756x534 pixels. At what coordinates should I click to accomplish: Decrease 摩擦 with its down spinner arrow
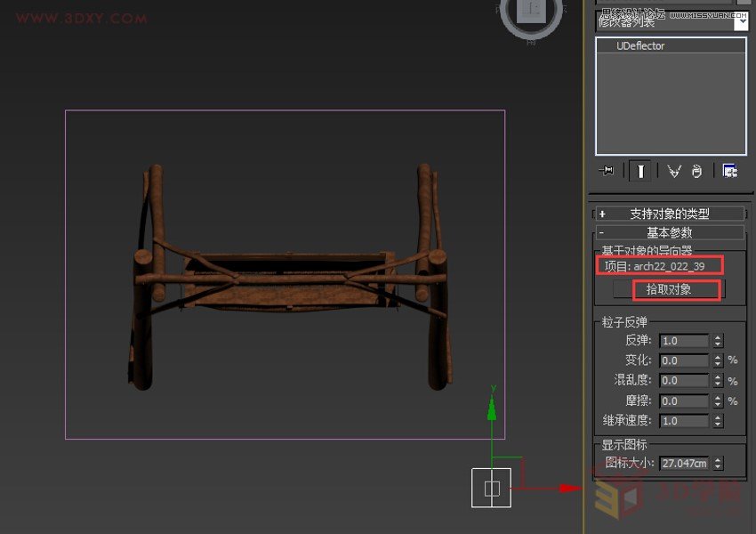tap(717, 403)
